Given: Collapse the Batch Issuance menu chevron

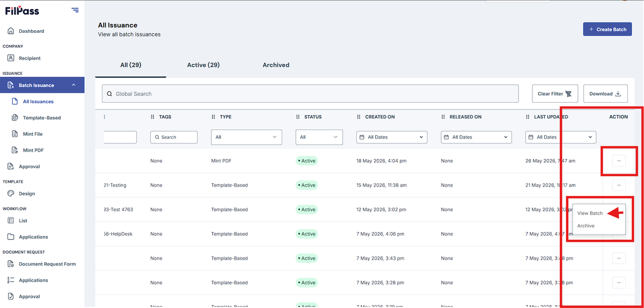Looking at the screenshot, I should [x=74, y=85].
